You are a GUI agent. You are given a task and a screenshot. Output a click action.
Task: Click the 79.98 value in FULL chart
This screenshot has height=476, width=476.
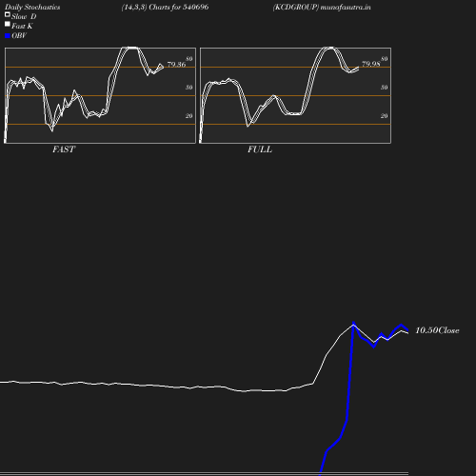click(371, 64)
